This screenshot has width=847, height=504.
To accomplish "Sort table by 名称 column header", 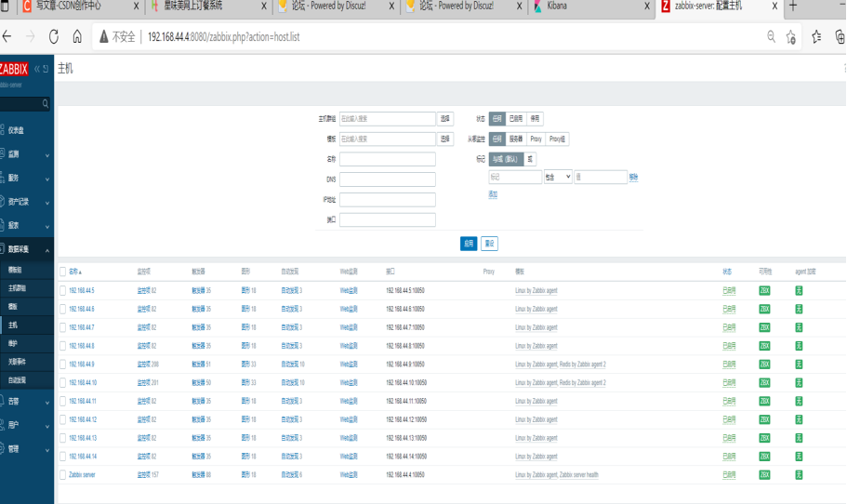I will 75,272.
